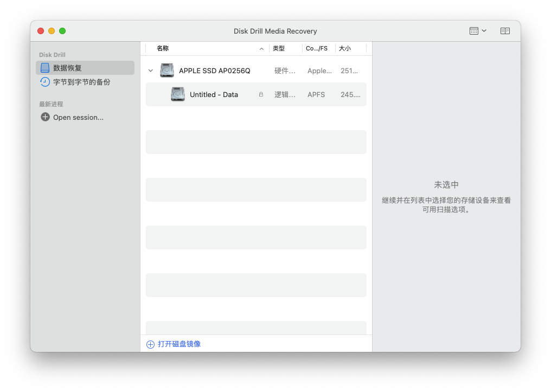Expand the view mode dropdown chevron
The height and width of the screenshot is (392, 551).
click(484, 30)
